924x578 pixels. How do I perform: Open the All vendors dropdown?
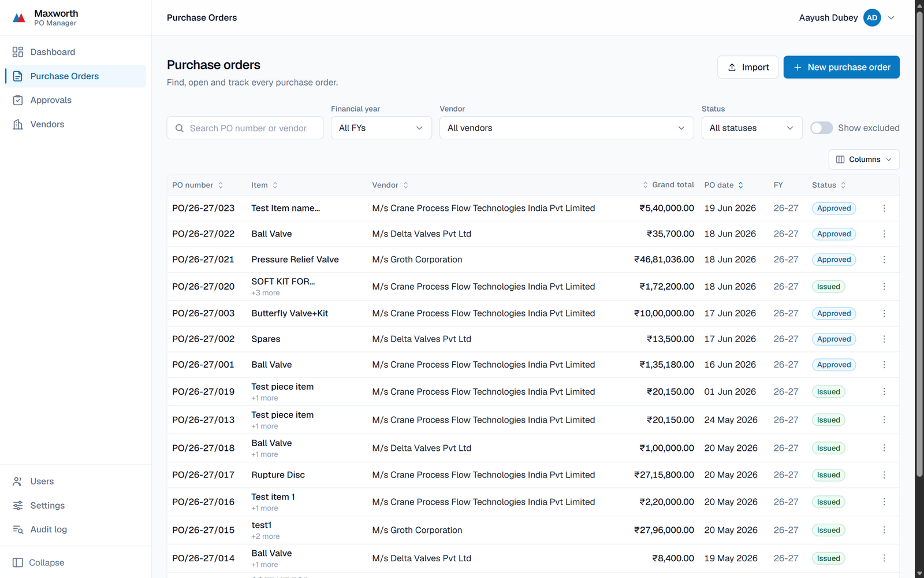(567, 128)
